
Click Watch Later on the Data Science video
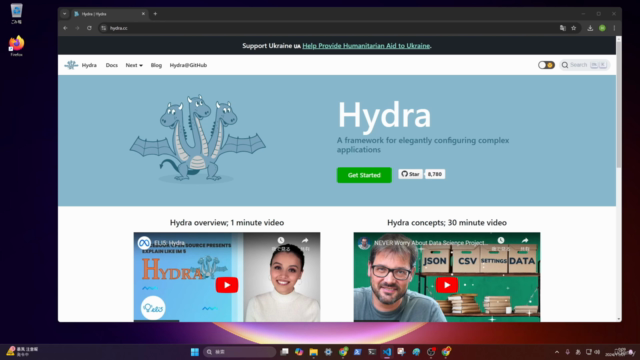[x=501, y=243]
